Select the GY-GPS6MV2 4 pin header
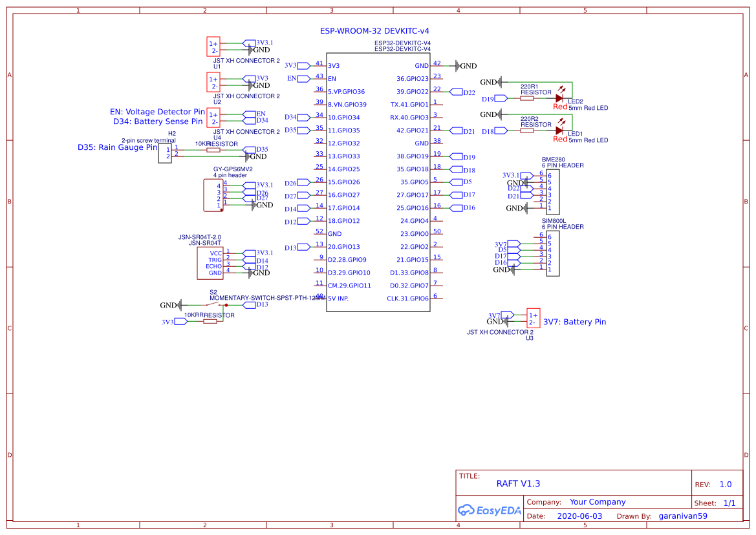 213,195
